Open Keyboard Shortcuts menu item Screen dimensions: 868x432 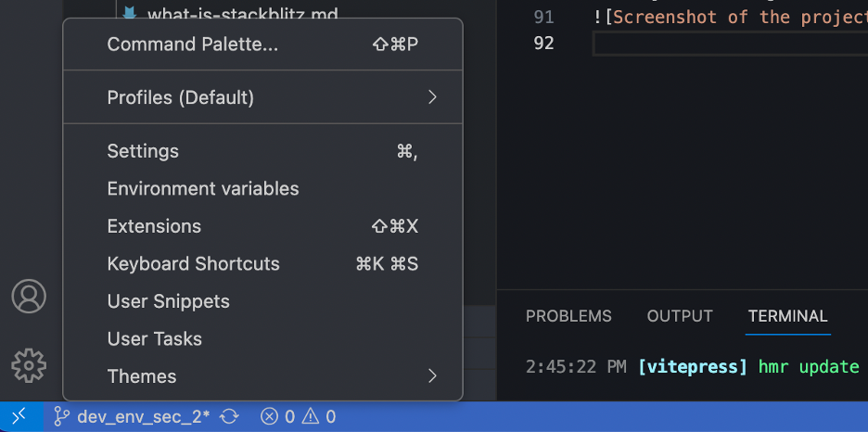[x=193, y=264]
